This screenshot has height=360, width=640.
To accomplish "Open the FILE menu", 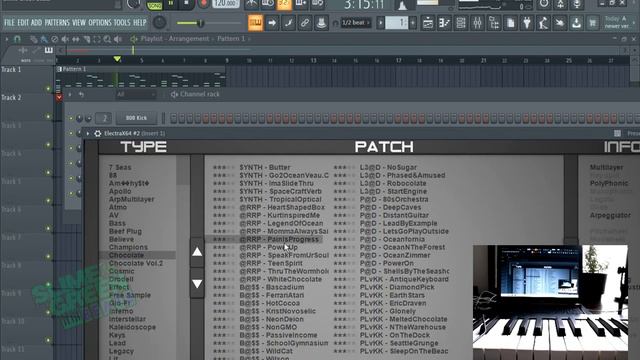I will pyautogui.click(x=9, y=22).
